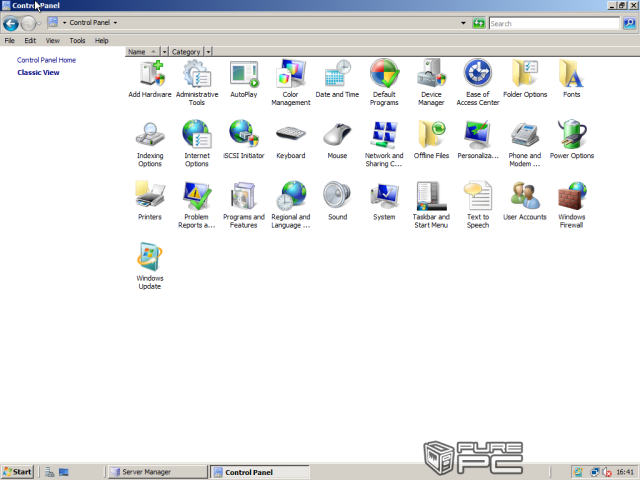This screenshot has width=640, height=480.
Task: Launch Device Manager
Action: 431,83
